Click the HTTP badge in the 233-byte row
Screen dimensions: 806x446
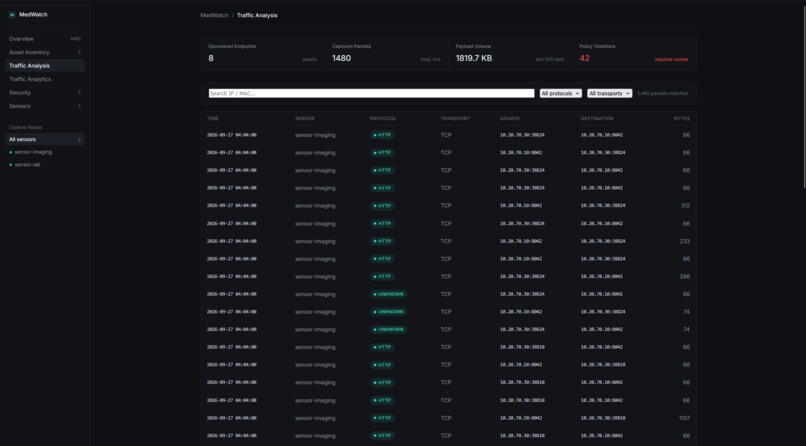(x=382, y=241)
